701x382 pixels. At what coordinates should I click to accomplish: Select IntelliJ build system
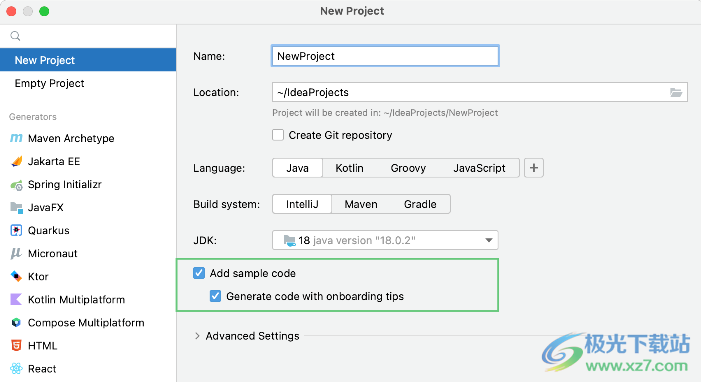[x=302, y=204]
